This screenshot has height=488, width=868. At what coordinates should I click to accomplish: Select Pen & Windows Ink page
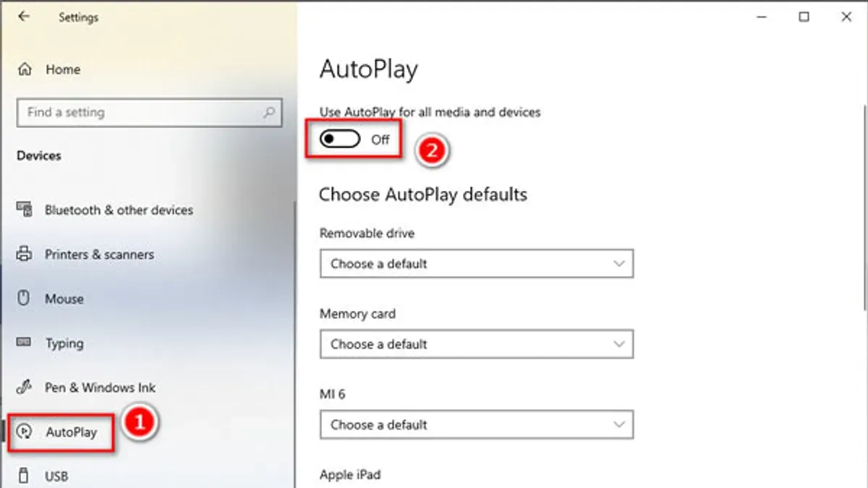tap(100, 388)
